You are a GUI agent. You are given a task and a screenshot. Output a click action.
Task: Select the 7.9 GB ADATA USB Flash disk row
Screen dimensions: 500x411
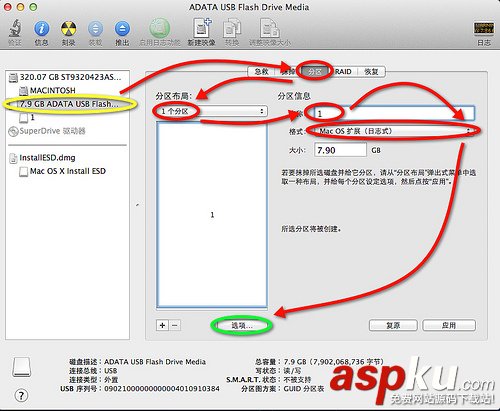pyautogui.click(x=68, y=104)
